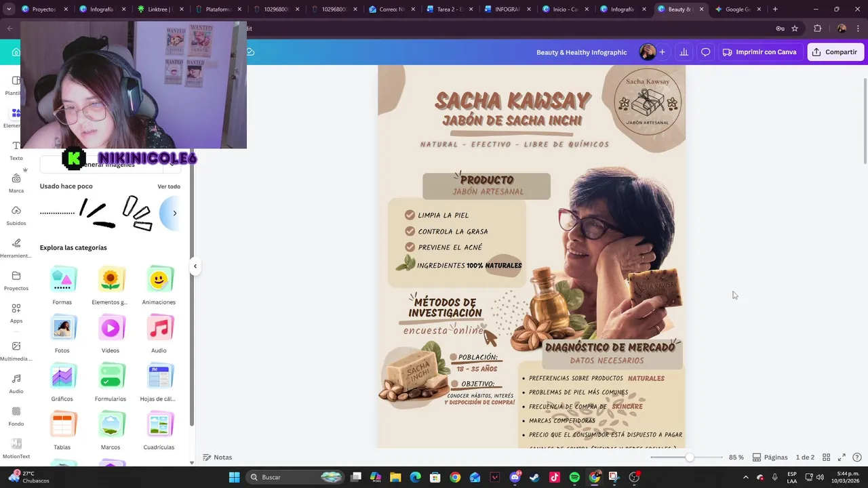The height and width of the screenshot is (488, 868).
Task: Collapse the elements side panel arrow
Action: click(195, 266)
